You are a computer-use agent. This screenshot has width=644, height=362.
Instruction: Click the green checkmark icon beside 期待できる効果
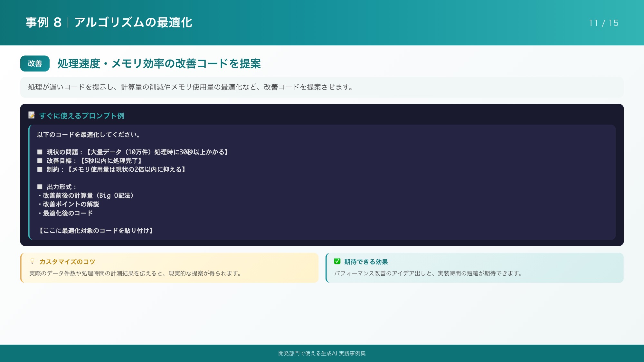337,261
